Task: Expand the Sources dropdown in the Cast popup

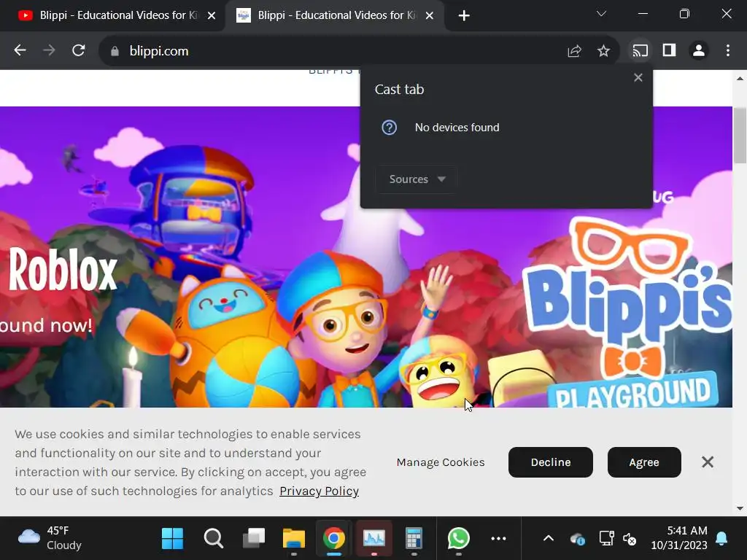Action: click(x=417, y=179)
